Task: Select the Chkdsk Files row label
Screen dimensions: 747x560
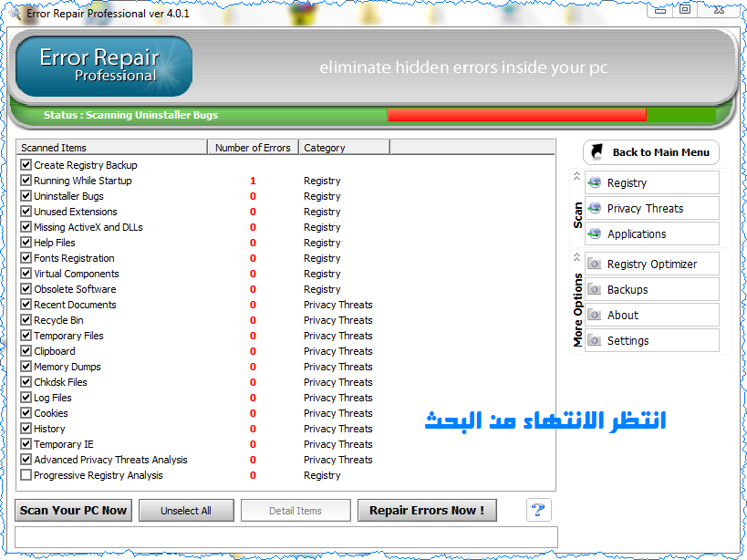Action: pos(60,382)
